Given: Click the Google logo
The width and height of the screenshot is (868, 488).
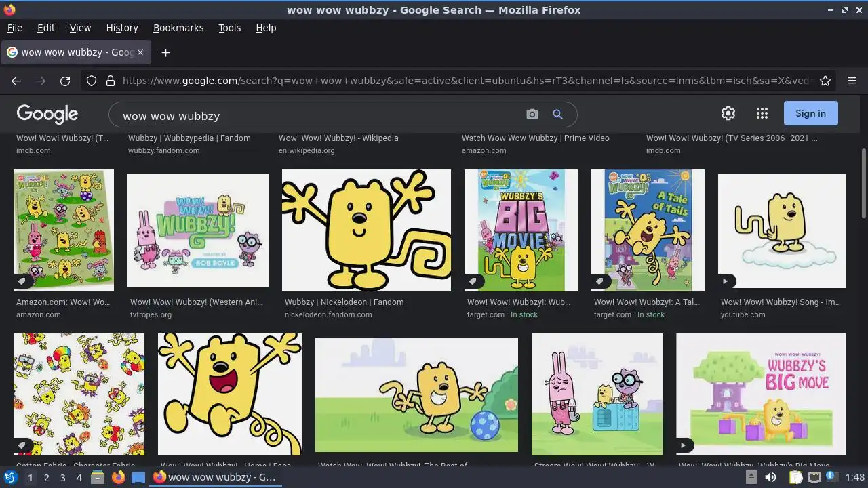Looking at the screenshot, I should [47, 114].
